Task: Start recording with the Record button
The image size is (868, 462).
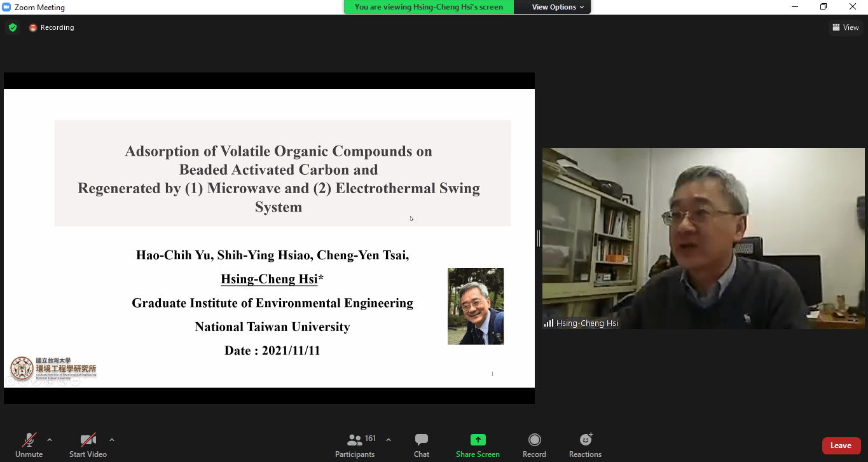Action: [534, 444]
